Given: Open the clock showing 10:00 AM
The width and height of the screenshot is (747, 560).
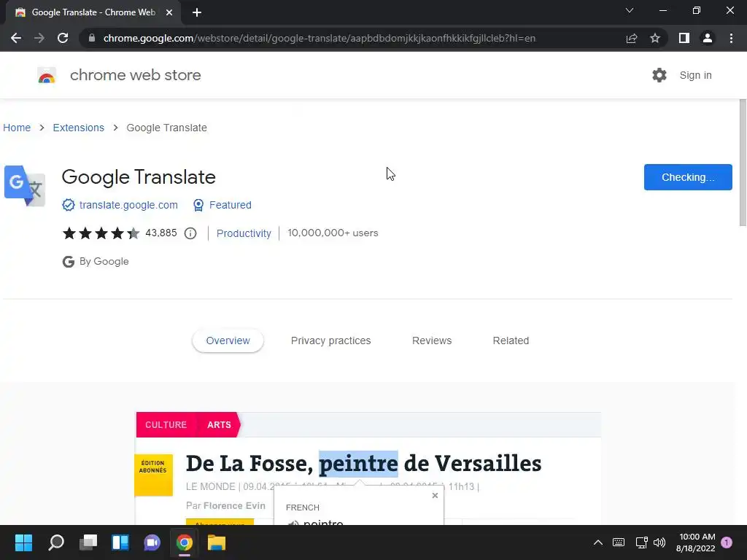Looking at the screenshot, I should coord(695,542).
